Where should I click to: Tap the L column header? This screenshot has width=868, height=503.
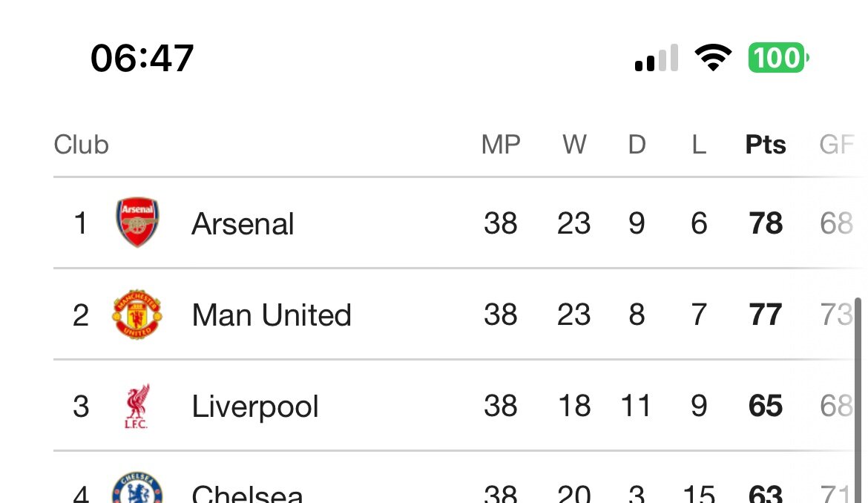pos(699,145)
